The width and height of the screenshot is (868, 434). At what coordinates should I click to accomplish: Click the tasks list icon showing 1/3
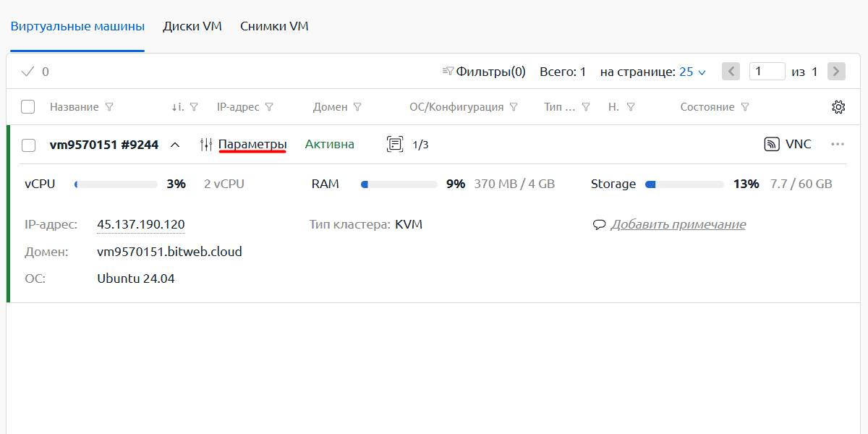point(394,144)
